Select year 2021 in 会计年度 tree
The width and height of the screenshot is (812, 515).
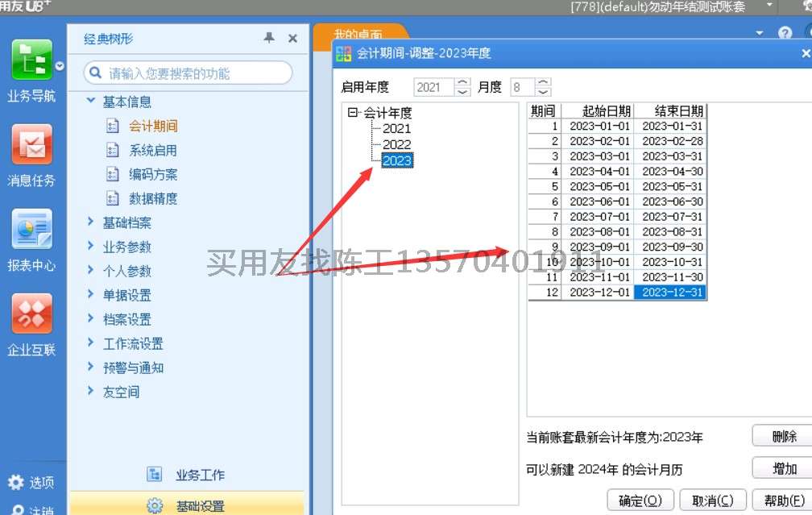point(396,128)
